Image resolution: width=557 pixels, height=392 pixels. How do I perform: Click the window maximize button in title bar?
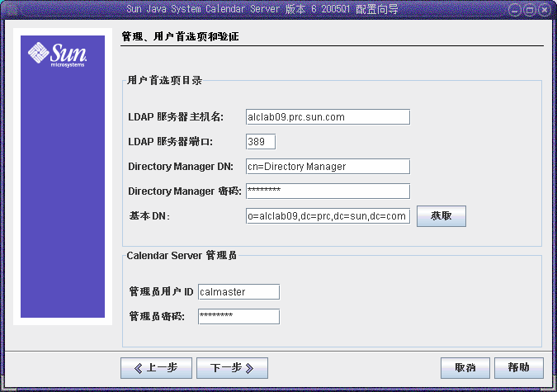(x=529, y=10)
